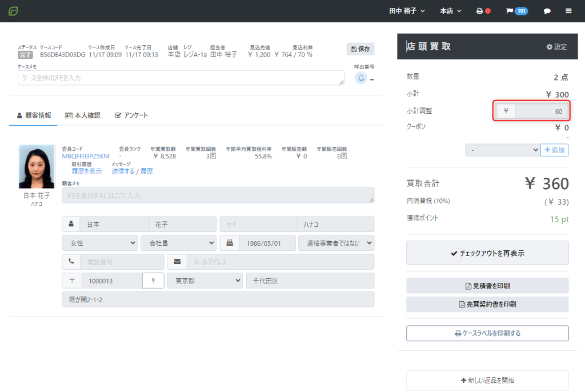The height and width of the screenshot is (392, 585).
Task: Expand the 本店 store dropdown
Action: [450, 11]
